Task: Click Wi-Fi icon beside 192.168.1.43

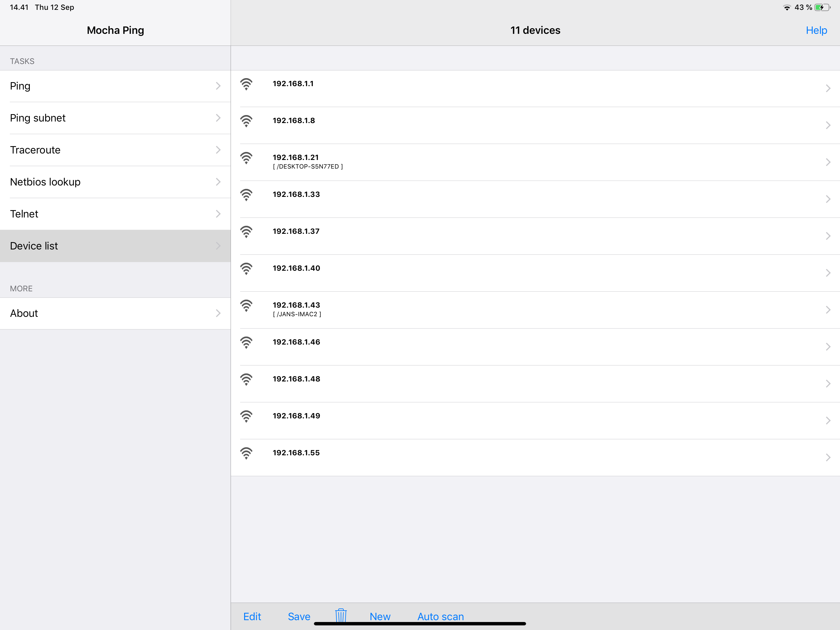Action: [246, 305]
